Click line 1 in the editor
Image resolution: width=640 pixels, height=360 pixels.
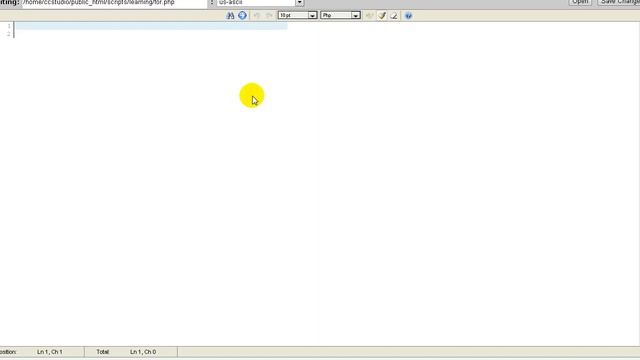point(151,26)
